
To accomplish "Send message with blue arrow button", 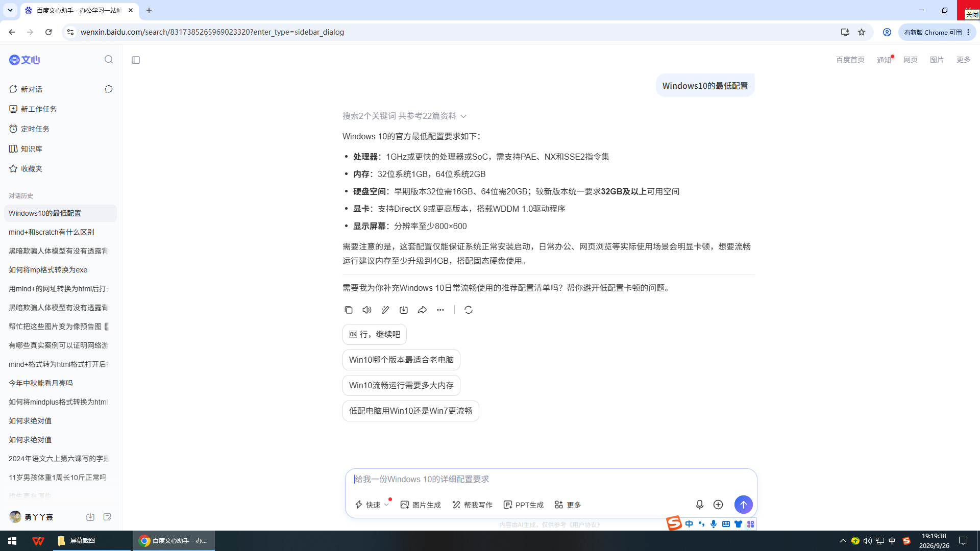I will 744,505.
